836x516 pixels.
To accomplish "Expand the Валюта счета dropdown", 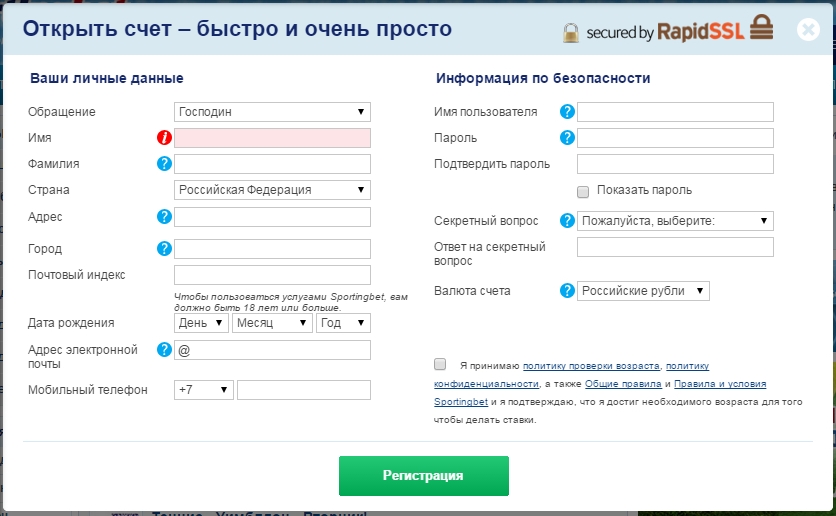I will tap(643, 291).
